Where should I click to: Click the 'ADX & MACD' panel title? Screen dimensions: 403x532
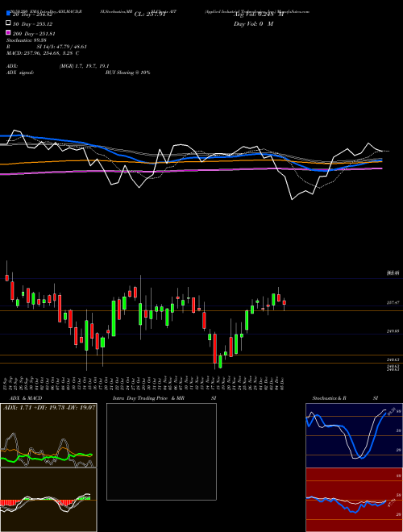pyautogui.click(x=26, y=398)
